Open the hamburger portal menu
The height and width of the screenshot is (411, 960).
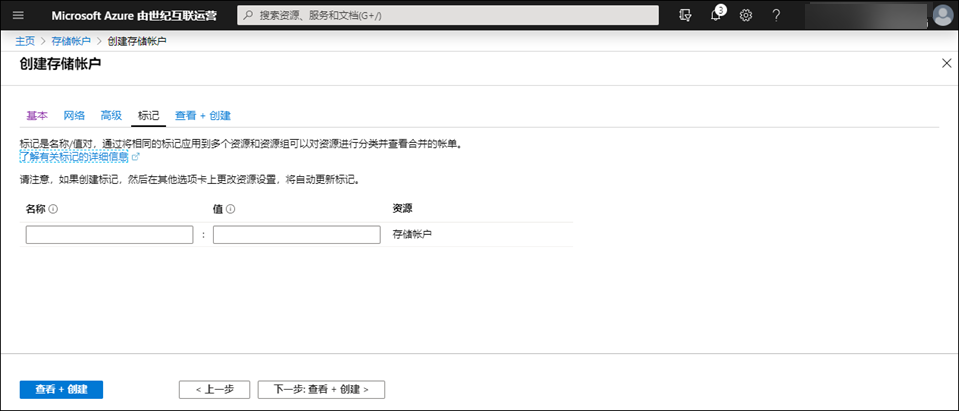coord(18,15)
